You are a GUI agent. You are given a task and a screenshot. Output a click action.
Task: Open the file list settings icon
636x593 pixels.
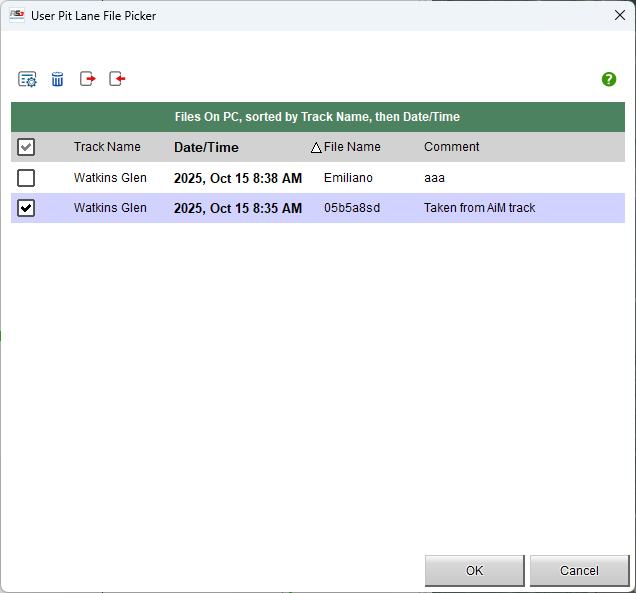click(x=27, y=79)
